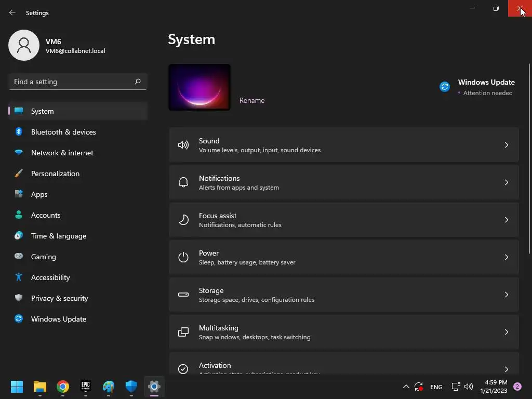Click the desktop wallpaper thumbnail
Screen dimensions: 532x399
click(x=199, y=87)
